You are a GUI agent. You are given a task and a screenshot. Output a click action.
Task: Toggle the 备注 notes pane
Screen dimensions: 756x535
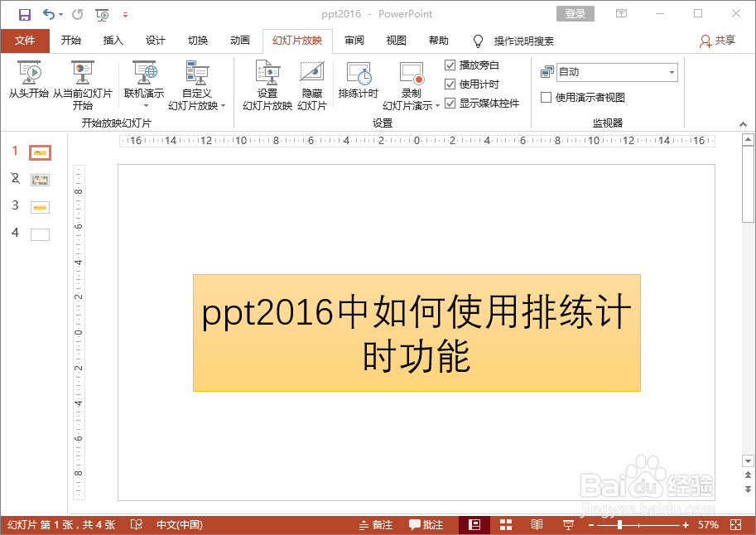(x=376, y=524)
